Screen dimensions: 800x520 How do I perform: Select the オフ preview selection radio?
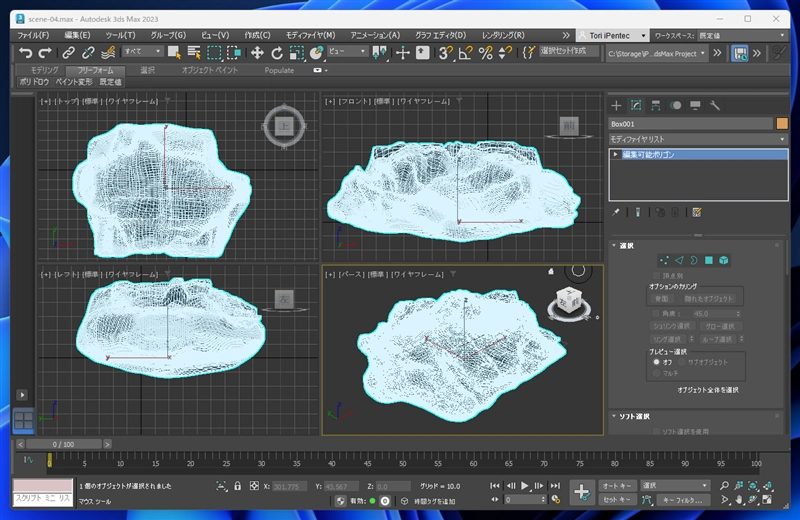(657, 362)
